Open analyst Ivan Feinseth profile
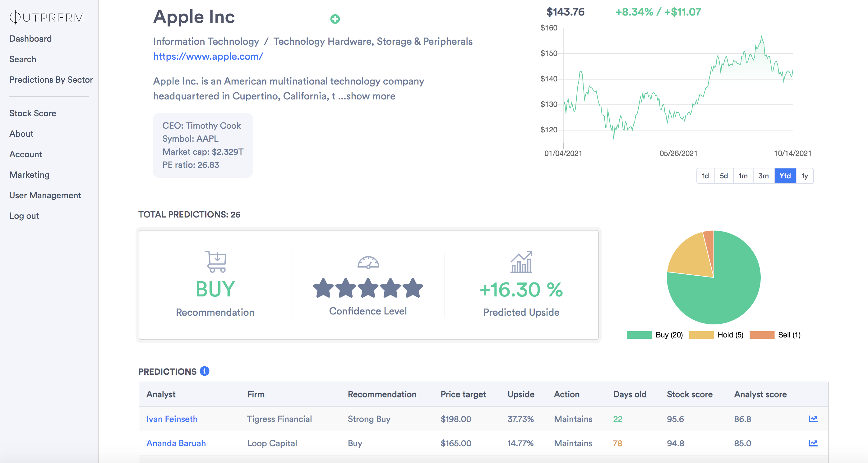This screenshot has height=463, width=868. click(x=172, y=419)
